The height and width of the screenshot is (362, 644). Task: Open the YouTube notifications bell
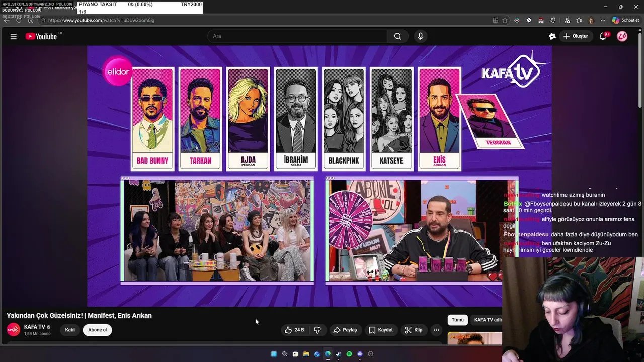pos(603,36)
